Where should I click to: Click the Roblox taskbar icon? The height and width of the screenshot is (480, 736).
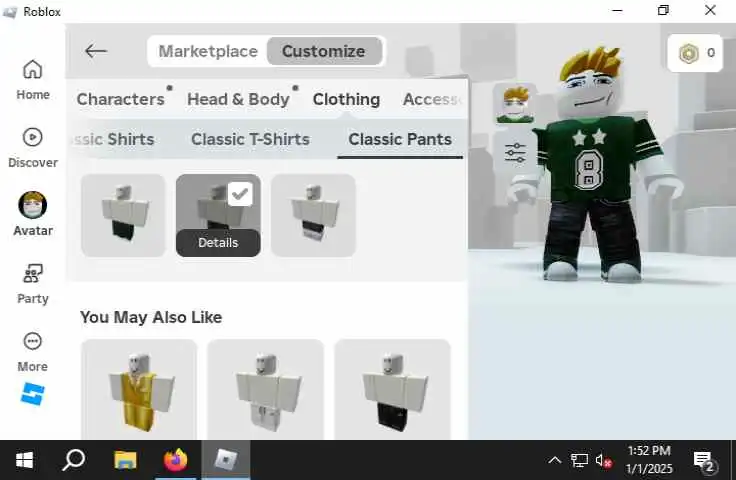click(226, 460)
